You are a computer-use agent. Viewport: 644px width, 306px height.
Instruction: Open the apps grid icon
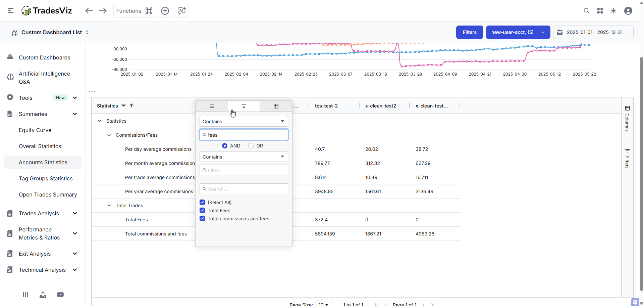[600, 11]
